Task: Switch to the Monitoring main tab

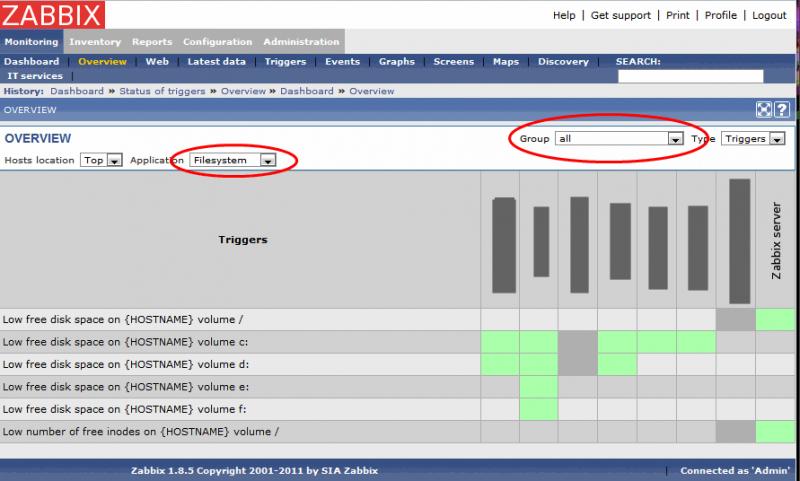Action: pos(32,42)
